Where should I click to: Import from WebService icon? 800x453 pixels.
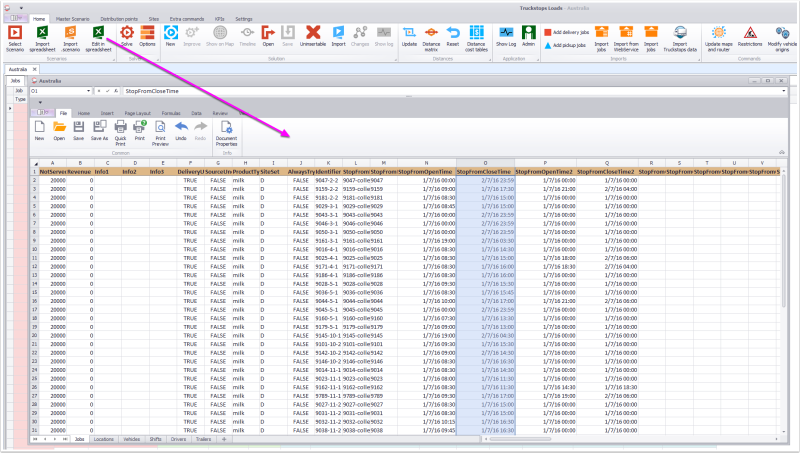[626, 33]
